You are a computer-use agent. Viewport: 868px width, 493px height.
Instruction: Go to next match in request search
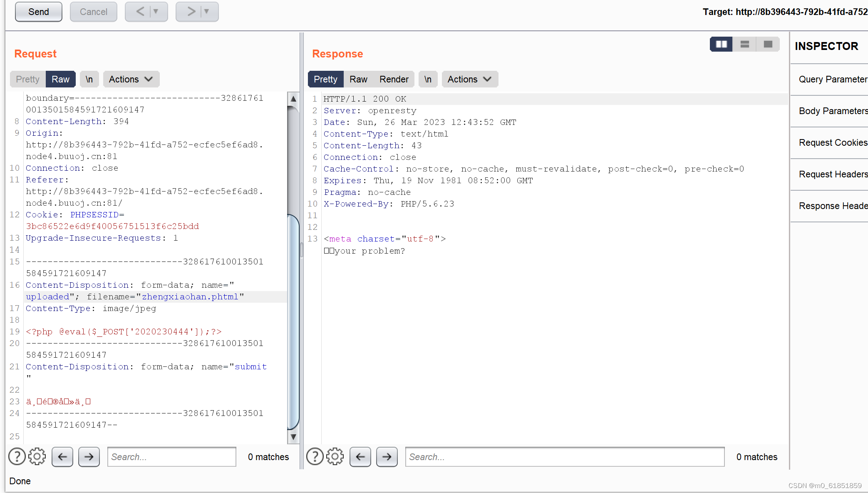click(89, 457)
